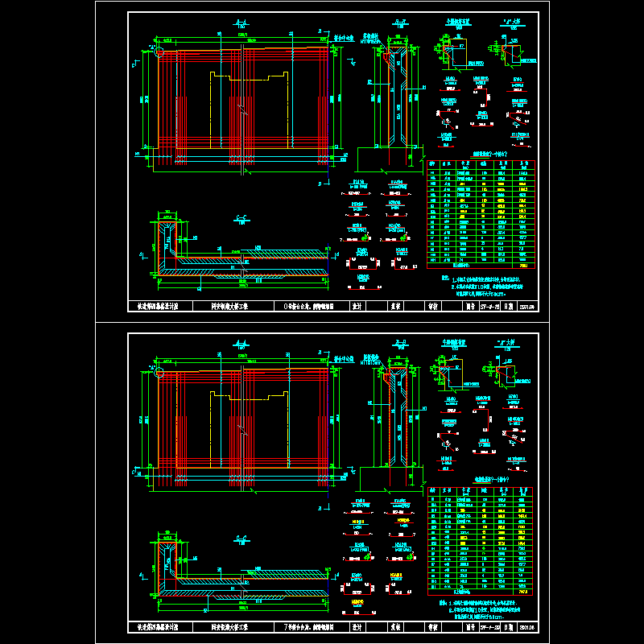
Task: Click the "复核" cell in upper title block
Action: click(x=396, y=307)
